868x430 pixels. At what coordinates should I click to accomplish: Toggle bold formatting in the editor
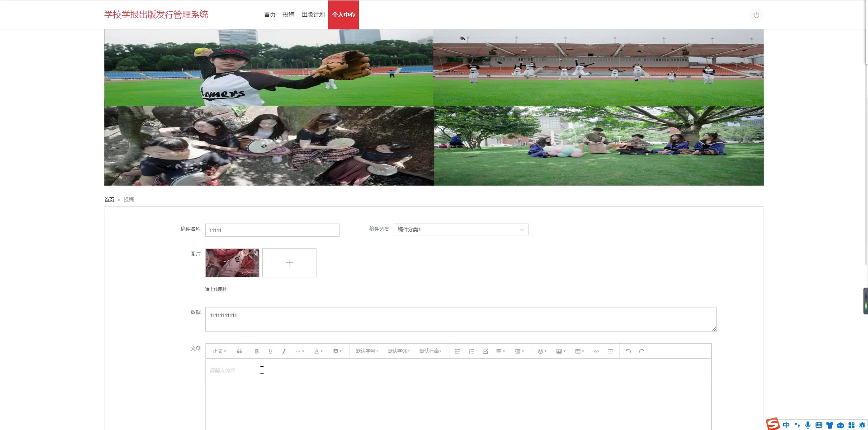(x=257, y=351)
